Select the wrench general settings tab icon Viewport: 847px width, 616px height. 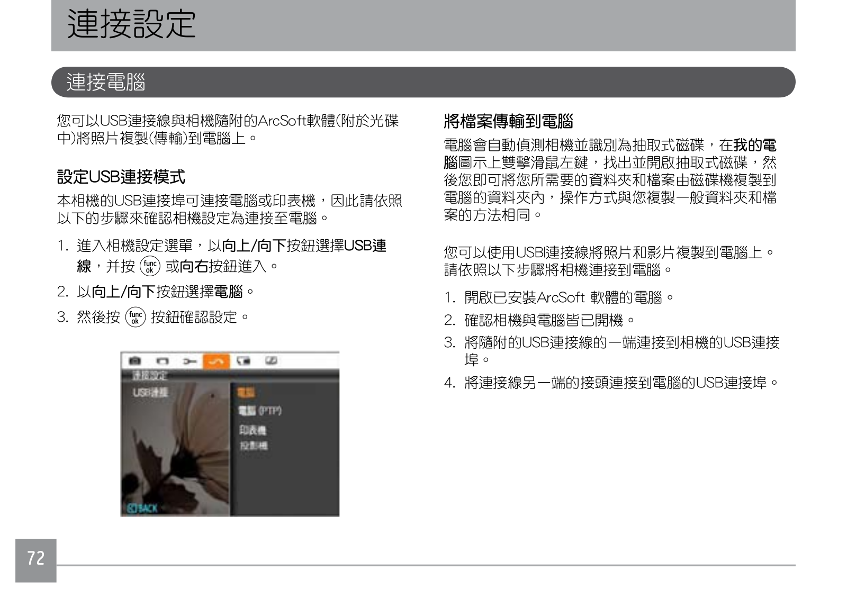point(191,361)
